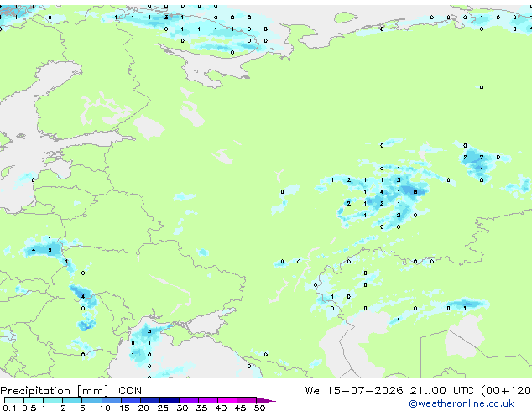This screenshot has height=411, width=532.
Task: Pick the 35–40 mm violet legend swatch
Action: pos(208,400)
